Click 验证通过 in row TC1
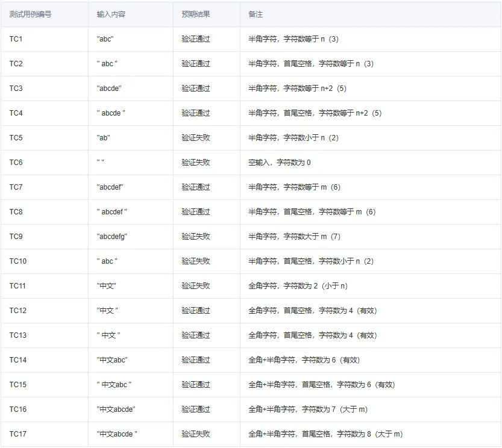 tap(196, 39)
